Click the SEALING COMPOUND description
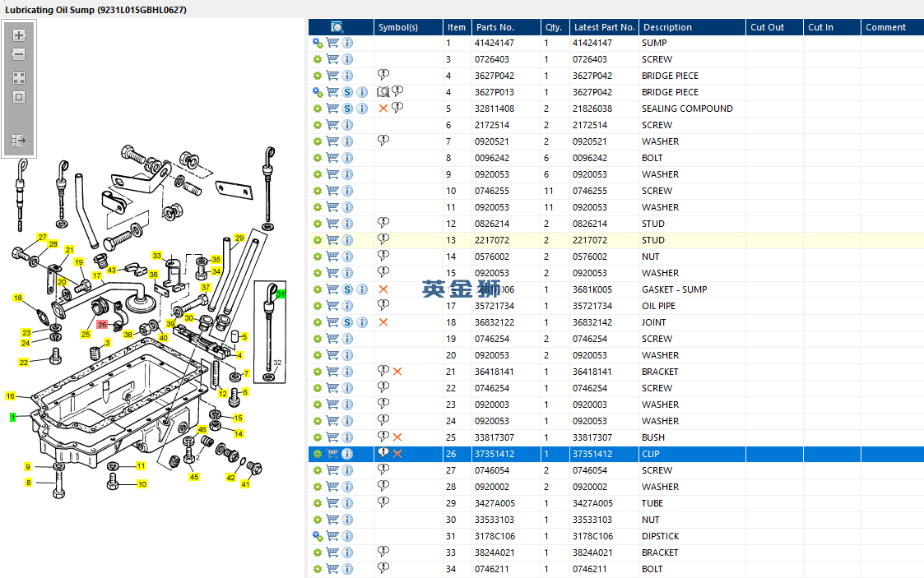The height and width of the screenshot is (578, 924). pos(687,109)
